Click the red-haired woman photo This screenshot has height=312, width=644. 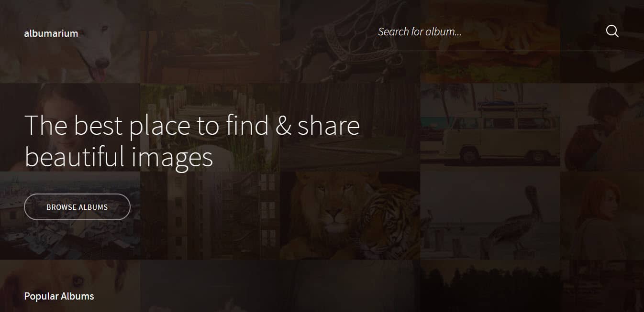(x=602, y=215)
